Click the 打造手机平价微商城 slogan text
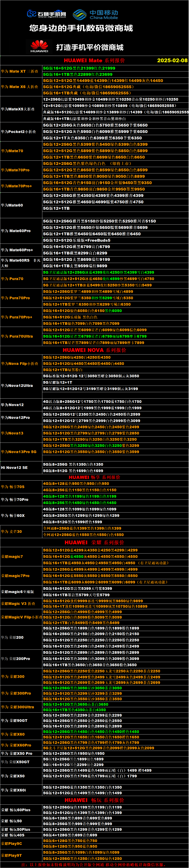Viewport: 189px width, 868px height. [90, 48]
